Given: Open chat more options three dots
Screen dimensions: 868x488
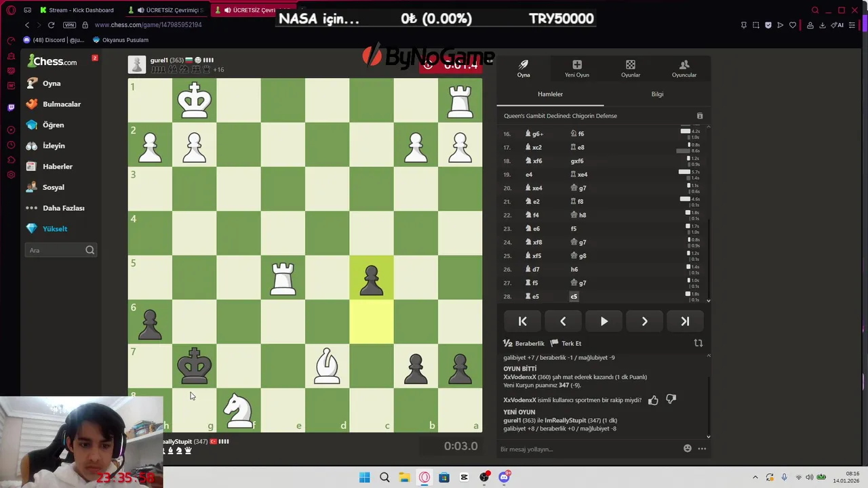Looking at the screenshot, I should (702, 448).
